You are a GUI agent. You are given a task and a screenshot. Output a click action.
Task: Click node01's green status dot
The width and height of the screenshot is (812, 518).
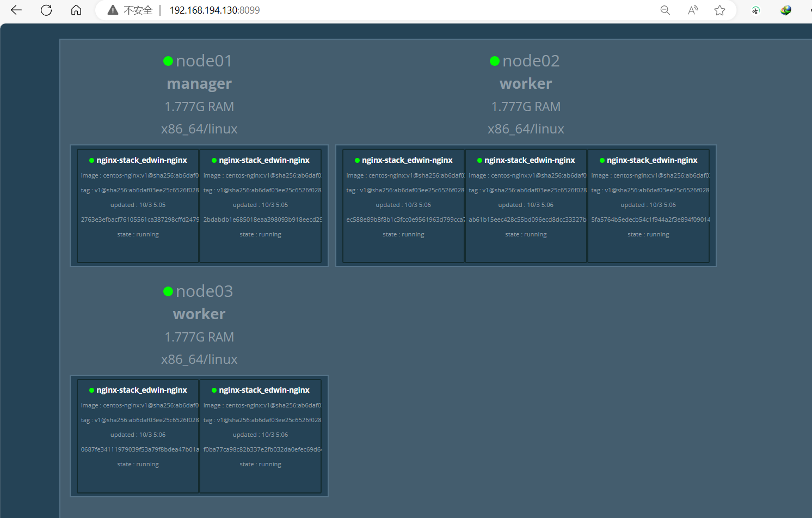(x=168, y=61)
